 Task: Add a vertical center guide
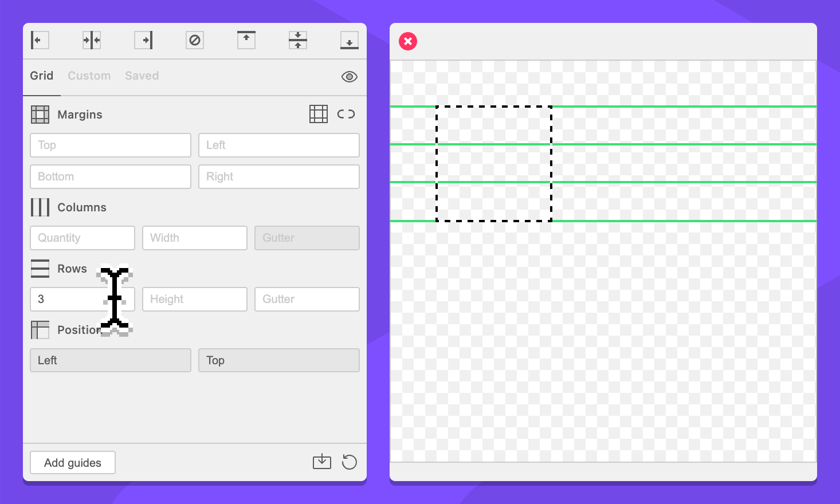[92, 40]
